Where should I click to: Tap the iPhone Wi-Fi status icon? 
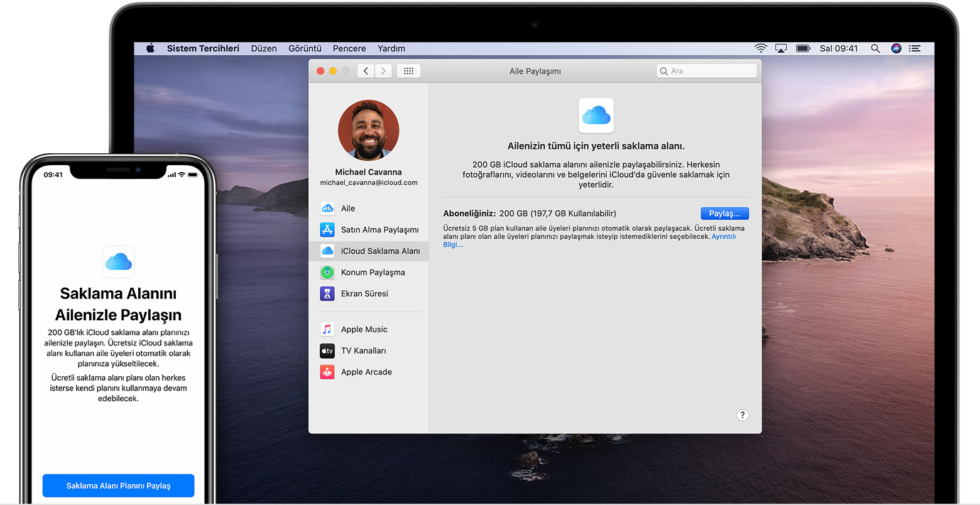(x=182, y=175)
